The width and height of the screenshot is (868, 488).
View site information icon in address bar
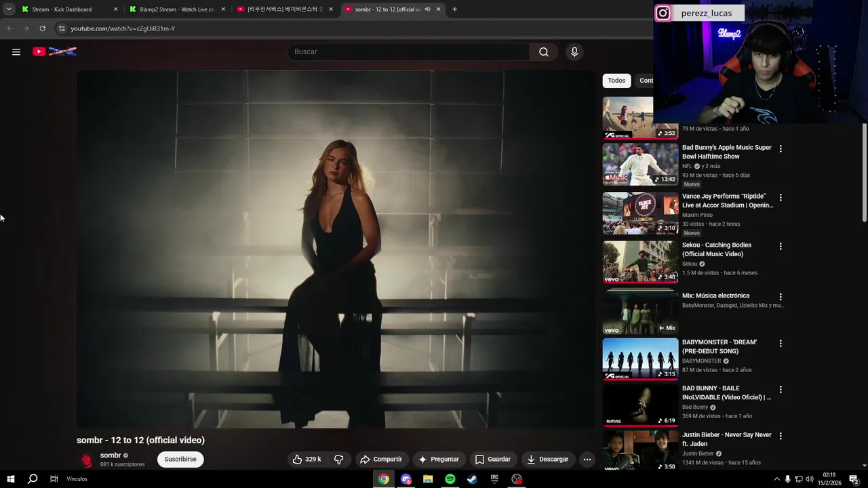pyautogui.click(x=62, y=28)
